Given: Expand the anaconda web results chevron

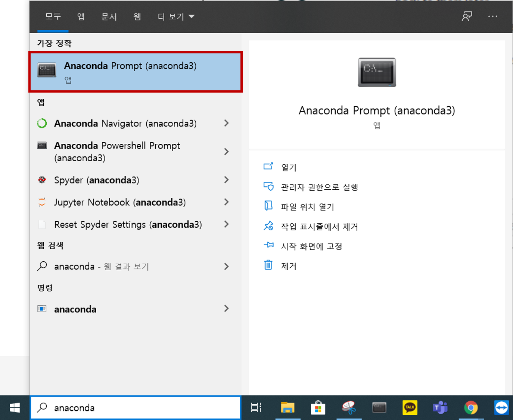Looking at the screenshot, I should point(226,266).
